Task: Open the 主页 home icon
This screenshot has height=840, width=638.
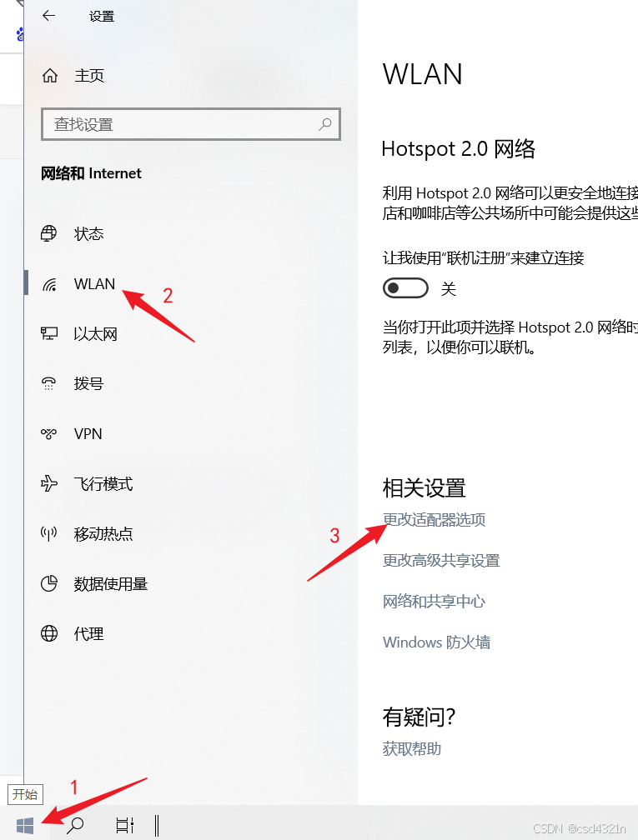Action: [50, 76]
